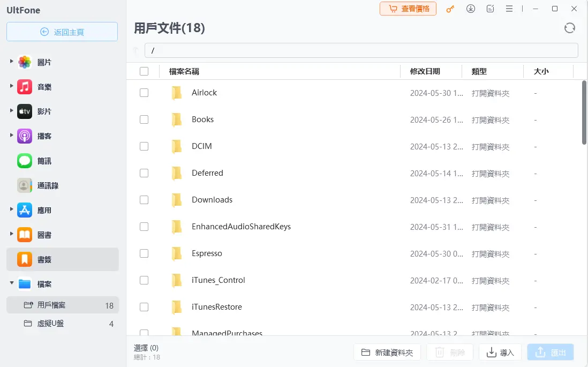Screen dimensions: 588x367
Task: Expand the 圖書 tree arrow
Action: coord(11,234)
